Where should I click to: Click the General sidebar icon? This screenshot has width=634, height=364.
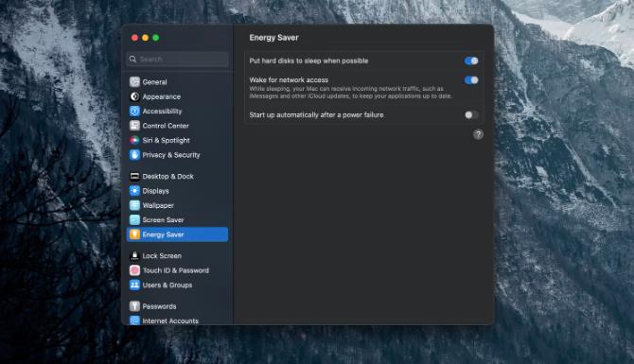[134, 82]
